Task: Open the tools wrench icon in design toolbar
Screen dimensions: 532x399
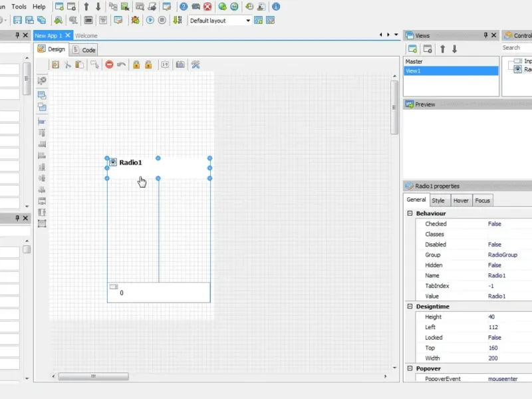Action: [x=196, y=65]
